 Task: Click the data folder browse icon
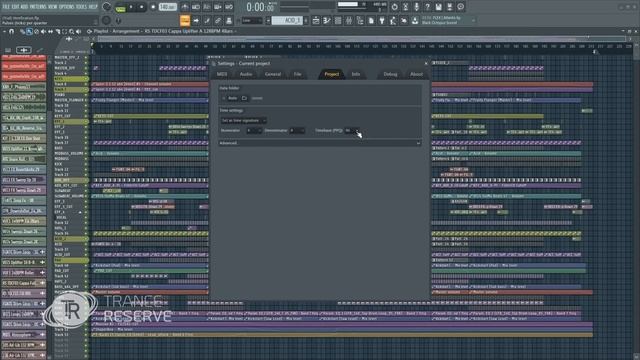click(244, 98)
